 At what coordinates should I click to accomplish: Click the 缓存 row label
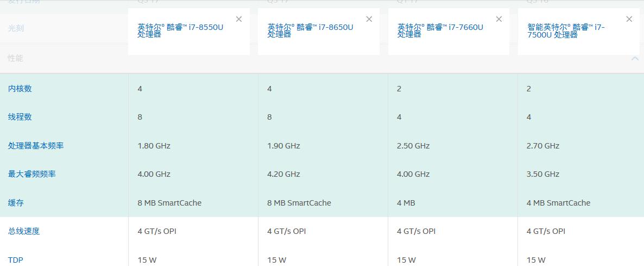pyautogui.click(x=16, y=203)
